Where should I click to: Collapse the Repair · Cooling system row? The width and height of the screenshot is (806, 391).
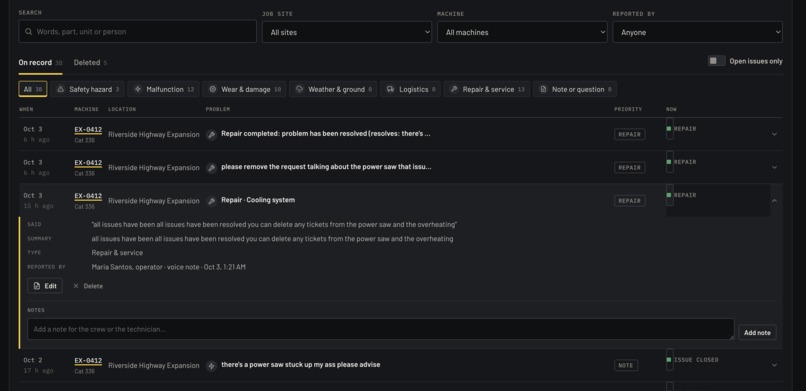coord(774,200)
